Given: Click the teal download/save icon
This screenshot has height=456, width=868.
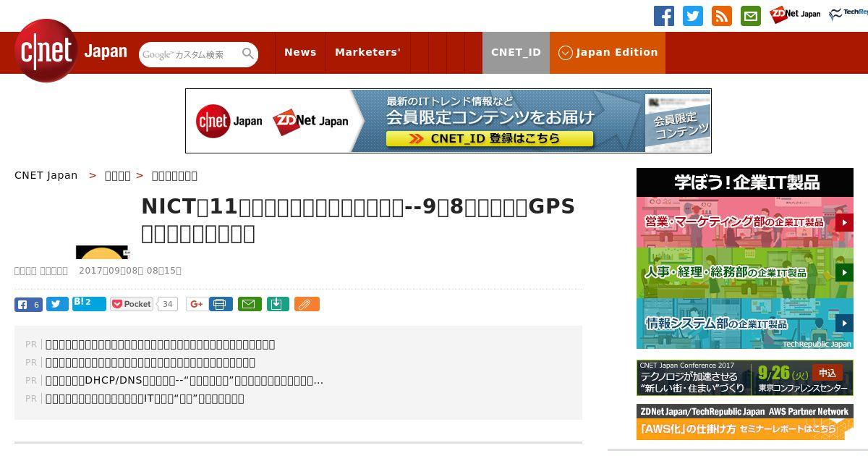Looking at the screenshot, I should pyautogui.click(x=278, y=305).
